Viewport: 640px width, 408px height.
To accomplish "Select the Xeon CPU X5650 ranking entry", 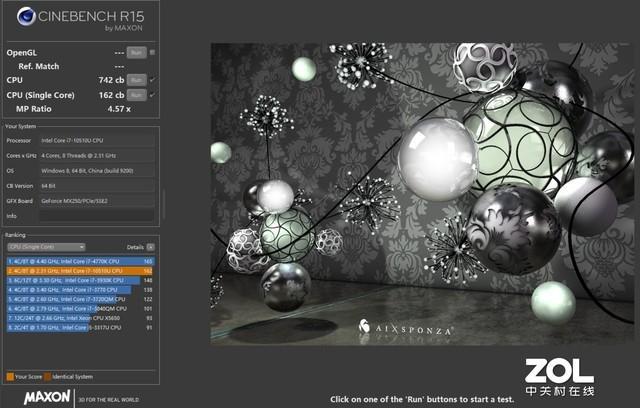I will tap(80, 318).
